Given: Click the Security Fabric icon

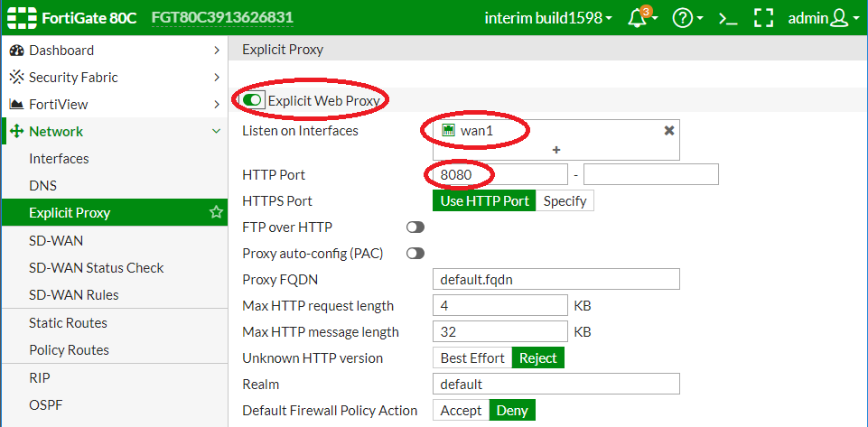Looking at the screenshot, I should point(17,78).
